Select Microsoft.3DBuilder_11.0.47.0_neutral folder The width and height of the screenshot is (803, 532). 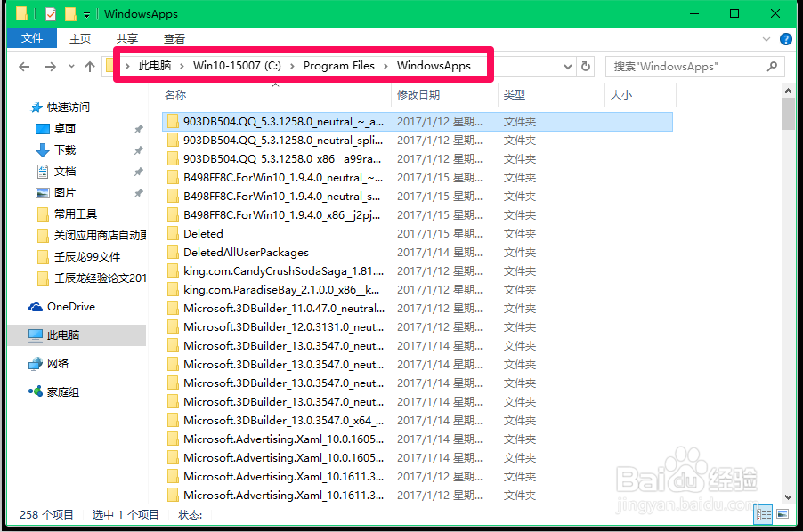pyautogui.click(x=284, y=309)
